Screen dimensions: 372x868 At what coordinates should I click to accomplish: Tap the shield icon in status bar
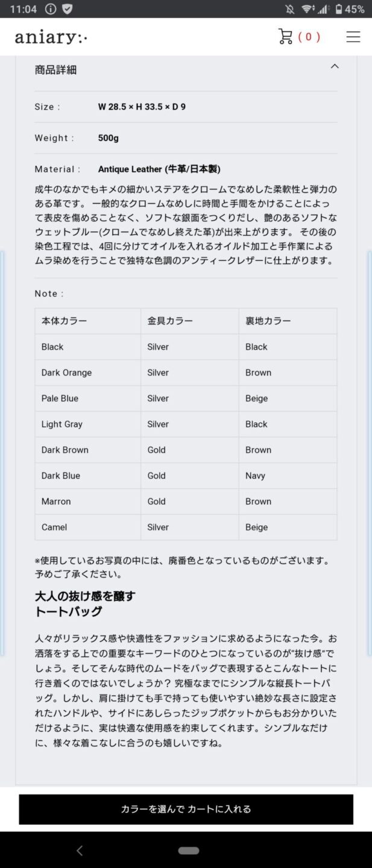(68, 9)
